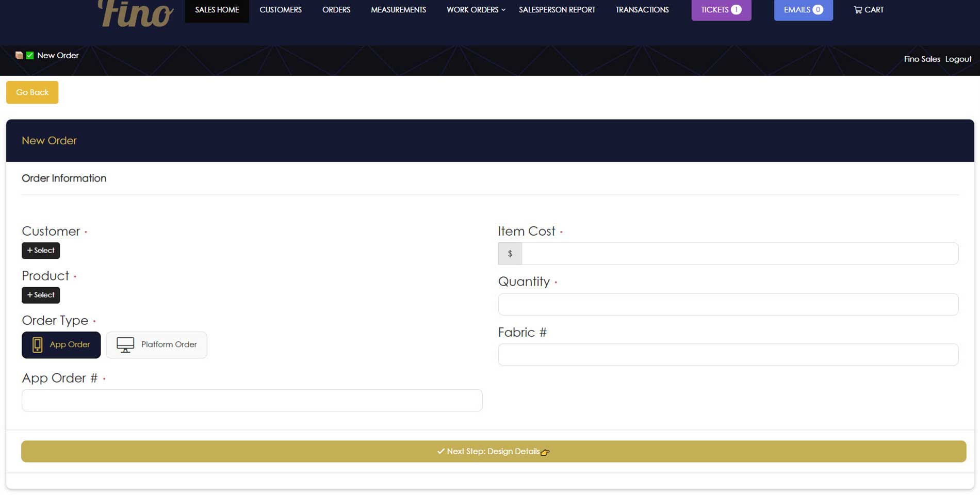The width and height of the screenshot is (980, 495).
Task: Click the Emails count badge
Action: (818, 10)
